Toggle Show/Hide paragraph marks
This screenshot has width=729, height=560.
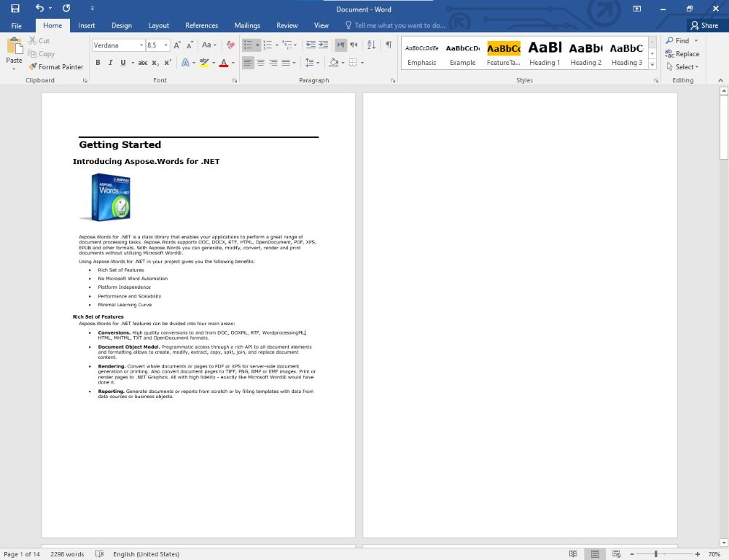[x=389, y=45]
